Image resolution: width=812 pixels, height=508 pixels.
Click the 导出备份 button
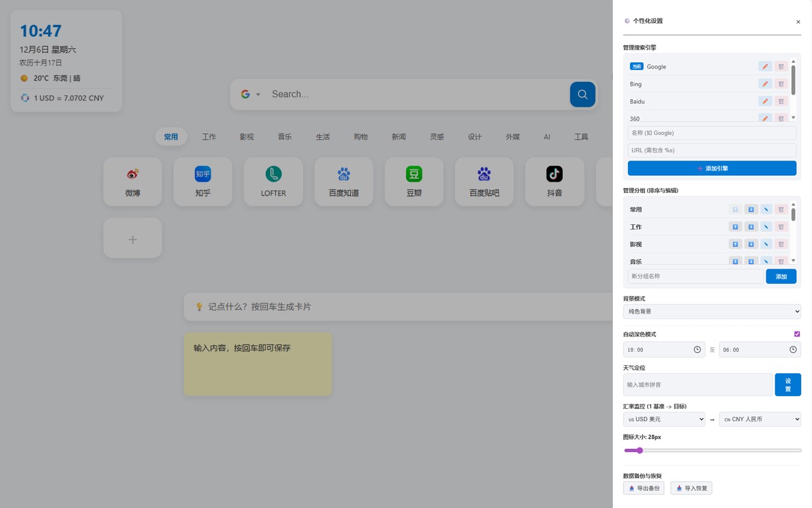[x=643, y=488]
